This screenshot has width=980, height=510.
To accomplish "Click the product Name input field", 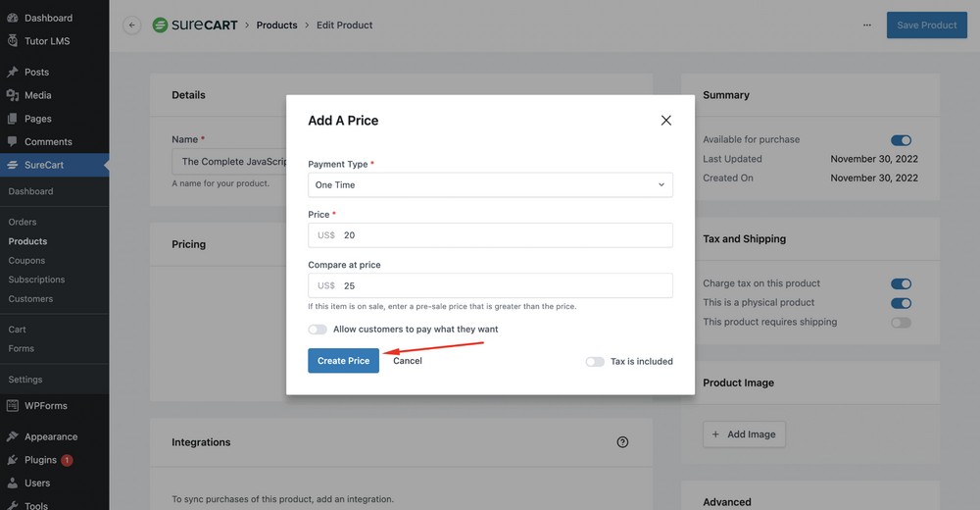I will [x=228, y=162].
